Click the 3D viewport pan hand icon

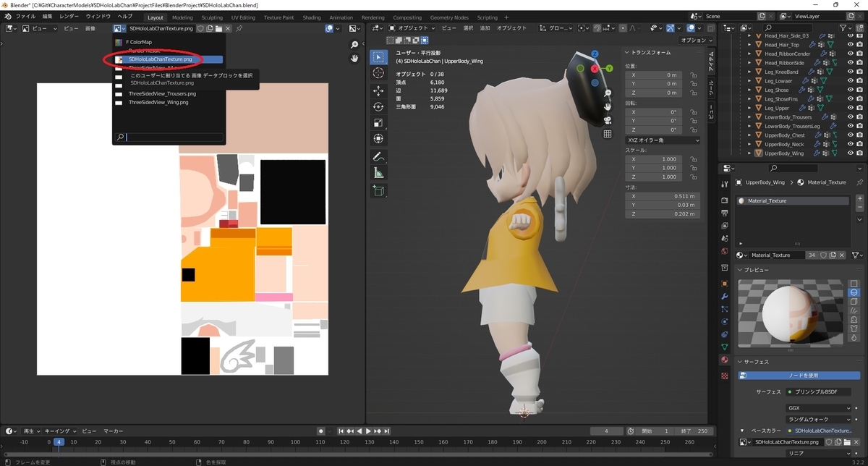pyautogui.click(x=608, y=106)
